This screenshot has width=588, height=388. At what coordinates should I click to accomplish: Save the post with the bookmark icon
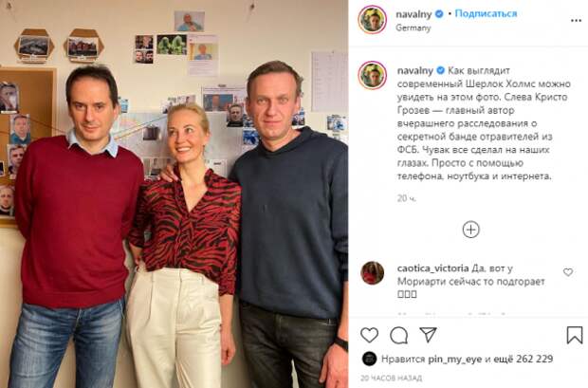(x=574, y=335)
